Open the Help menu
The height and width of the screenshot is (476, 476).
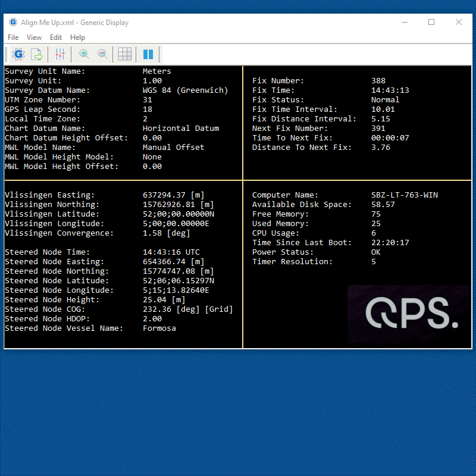[x=77, y=37]
